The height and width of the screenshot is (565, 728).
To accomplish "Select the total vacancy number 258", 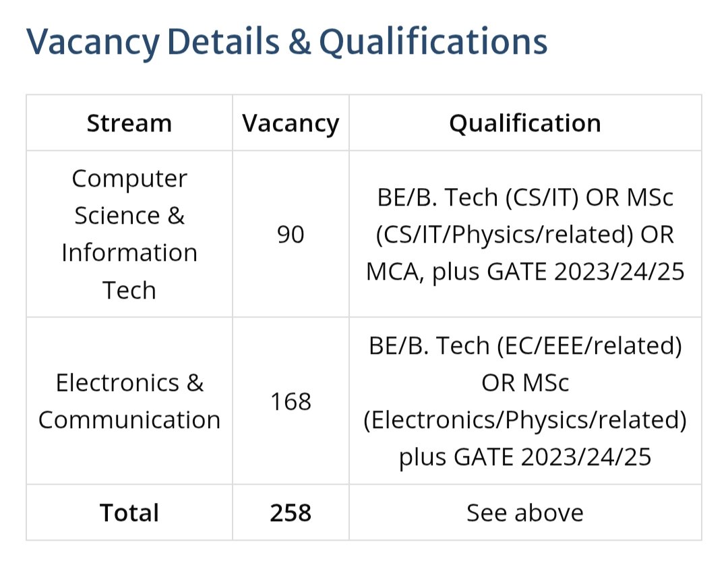I will pos(291,513).
